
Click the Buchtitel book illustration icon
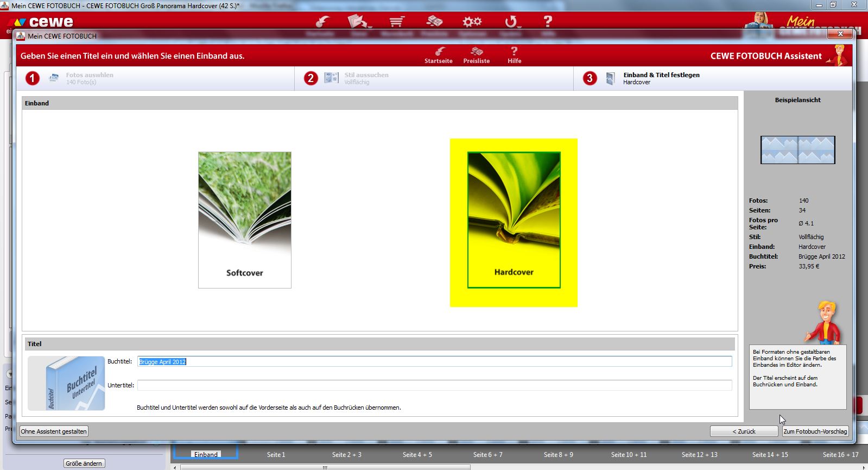pyautogui.click(x=66, y=383)
